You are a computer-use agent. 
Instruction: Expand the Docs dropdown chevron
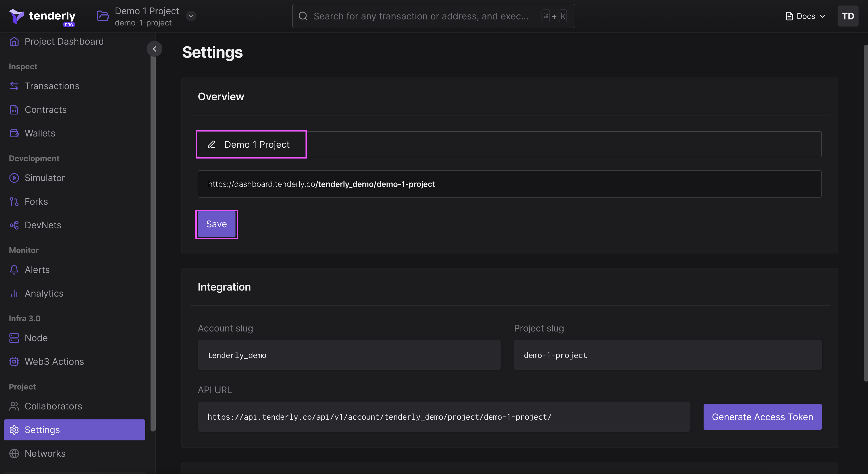click(x=823, y=16)
